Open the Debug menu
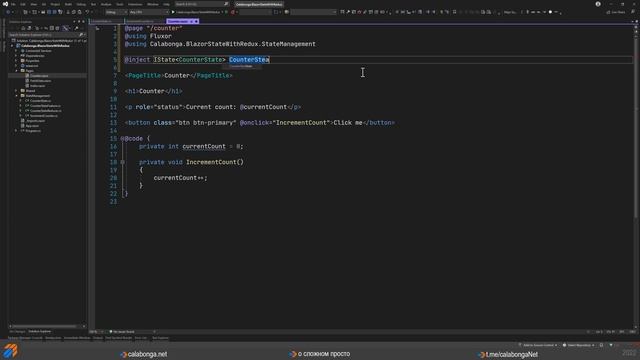 [x=81, y=4]
